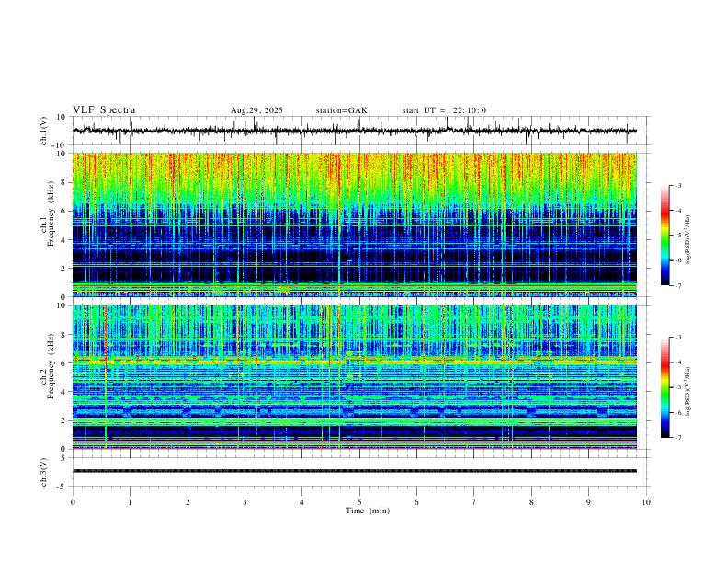This screenshot has height=563, width=728.
Task: Click time axis tick label '10'
Action: pos(646,502)
